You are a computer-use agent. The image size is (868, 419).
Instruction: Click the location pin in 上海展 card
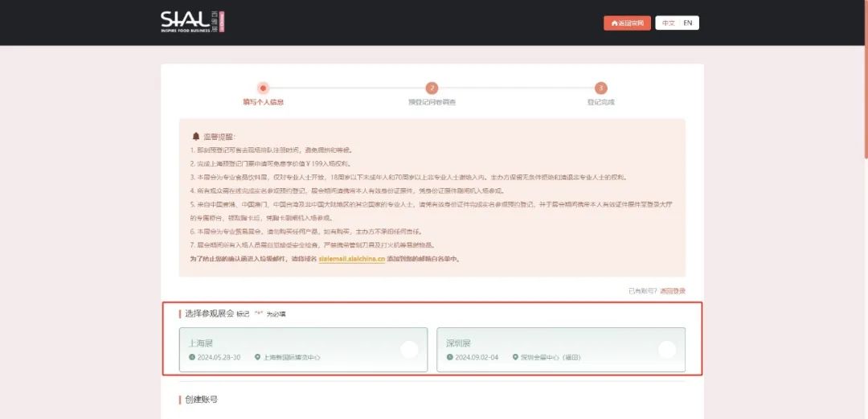(257, 357)
